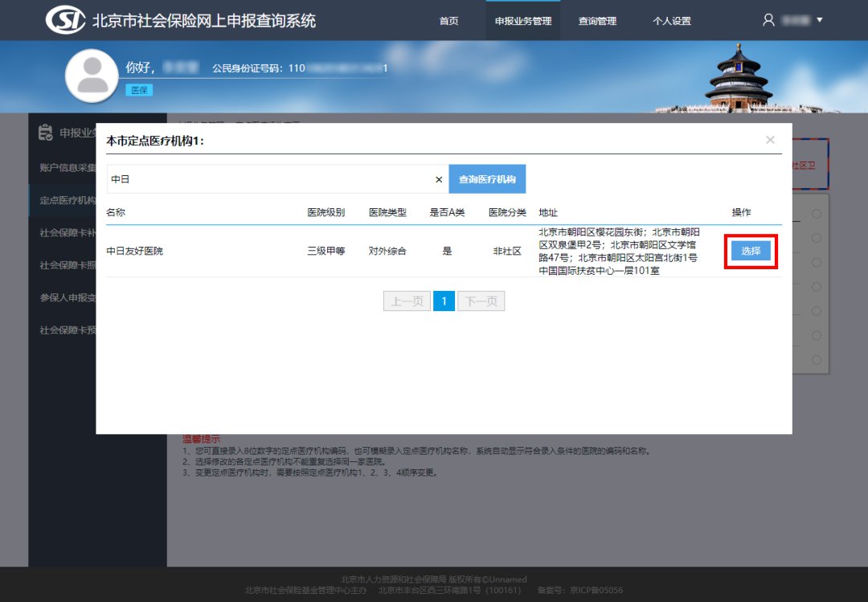Go to the next page with 下一页
This screenshot has height=602, width=868.
click(481, 301)
